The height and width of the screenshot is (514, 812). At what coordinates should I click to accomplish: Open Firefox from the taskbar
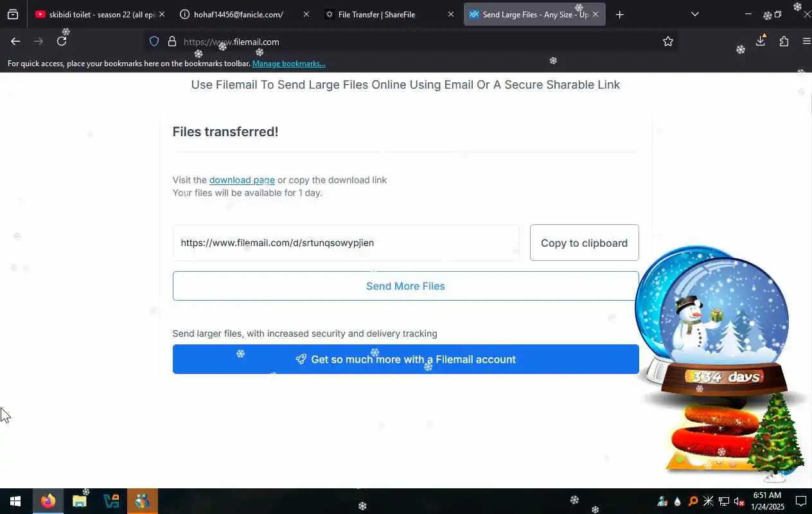[48, 501]
